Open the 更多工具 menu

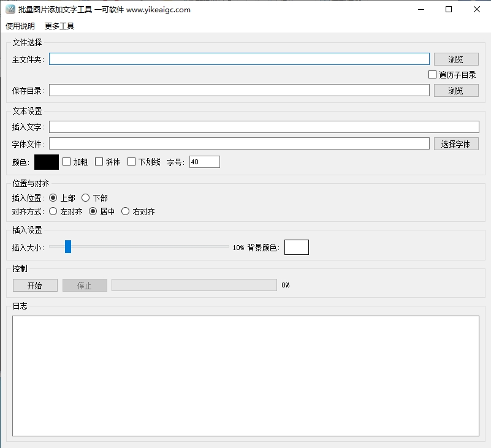(x=59, y=26)
